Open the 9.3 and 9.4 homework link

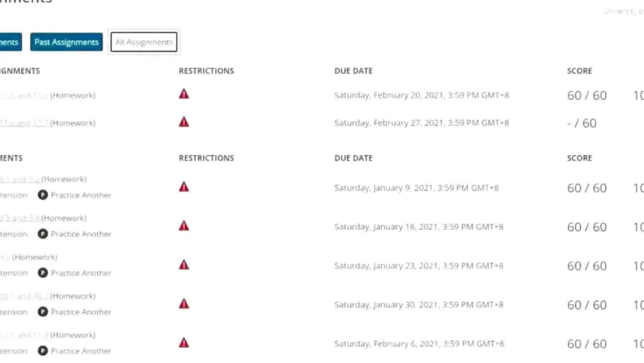tap(20, 219)
